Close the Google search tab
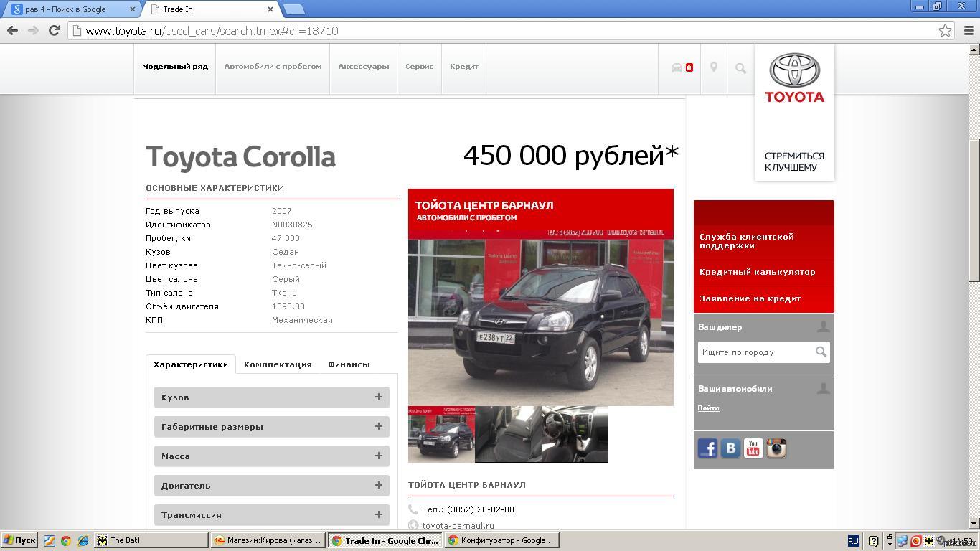The width and height of the screenshot is (980, 551). pos(133,9)
